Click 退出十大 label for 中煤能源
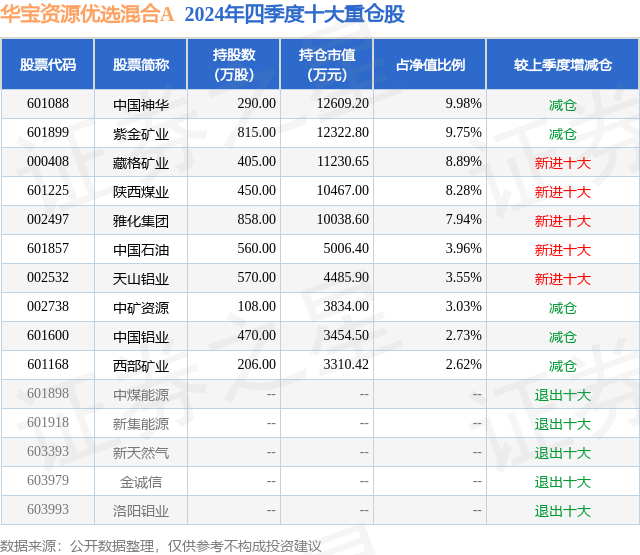Screen dimensions: 640x555 click(562, 395)
